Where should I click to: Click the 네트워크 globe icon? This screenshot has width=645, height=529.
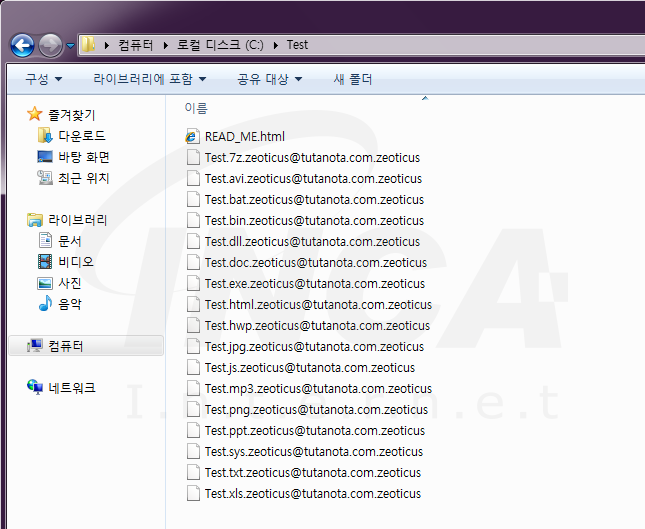point(35,387)
